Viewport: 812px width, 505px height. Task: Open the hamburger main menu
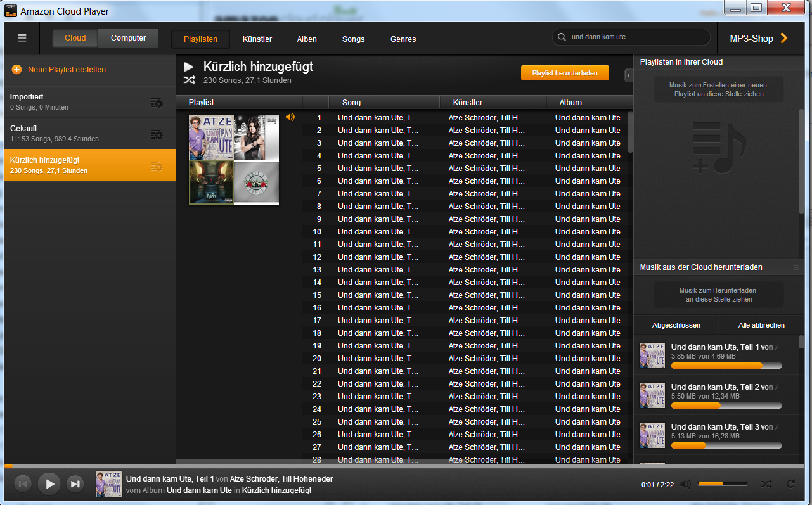tap(22, 38)
